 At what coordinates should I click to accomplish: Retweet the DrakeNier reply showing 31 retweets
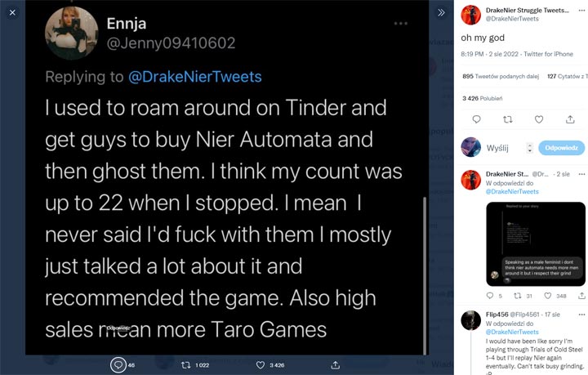519,296
